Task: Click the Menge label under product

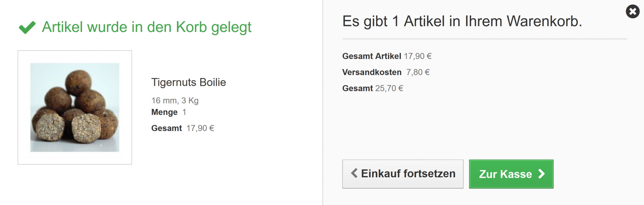Action: [164, 112]
